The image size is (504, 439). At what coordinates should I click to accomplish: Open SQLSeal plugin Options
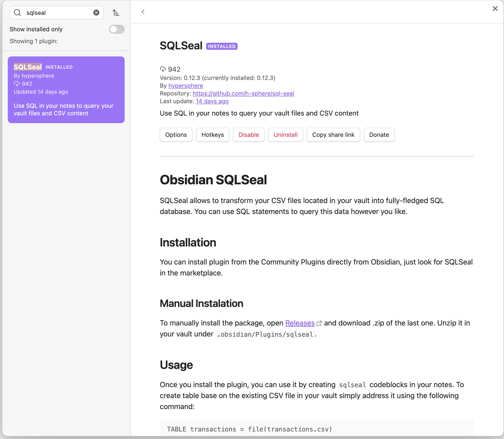click(x=176, y=135)
